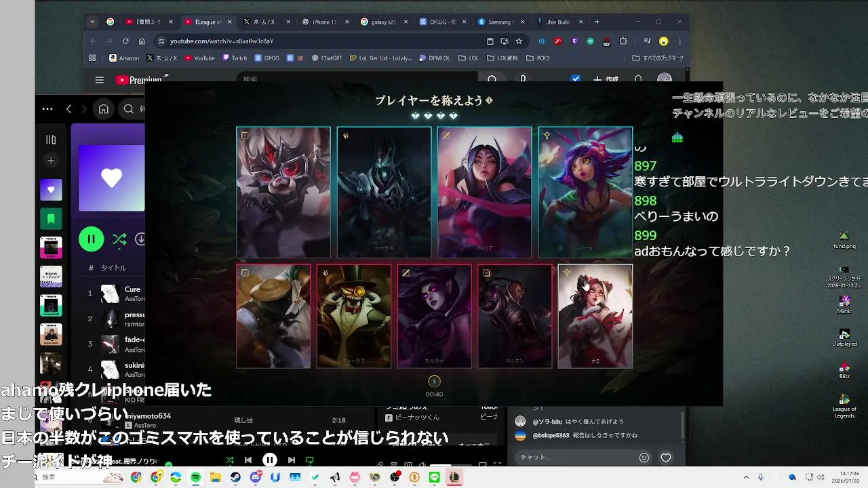Open DPMLOL bookmark
Viewport: 868px width, 488px height.
click(434, 58)
